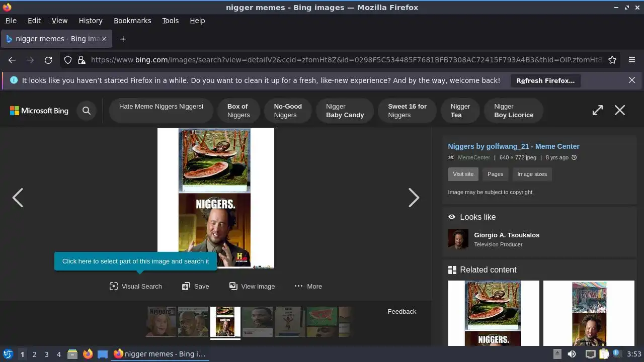The image size is (644, 362).
Task: Click the Looks like eye icon
Action: point(452,217)
